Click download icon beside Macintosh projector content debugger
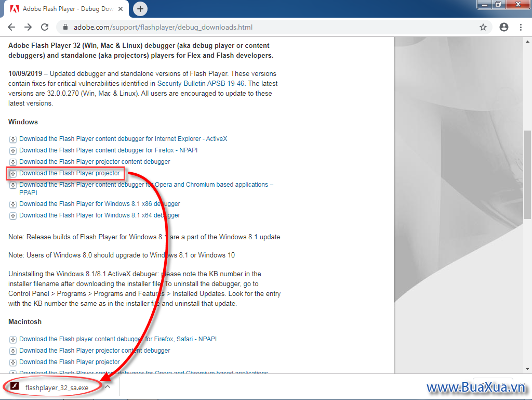The width and height of the screenshot is (532, 400). pyautogui.click(x=13, y=351)
